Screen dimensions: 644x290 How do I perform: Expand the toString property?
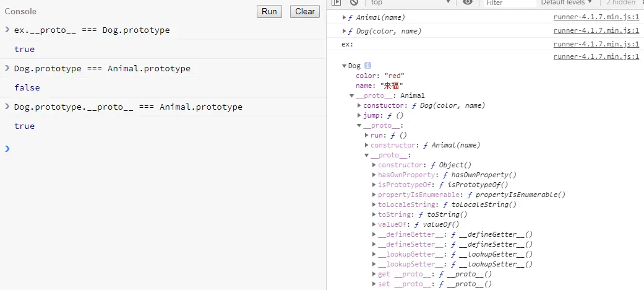tap(374, 214)
